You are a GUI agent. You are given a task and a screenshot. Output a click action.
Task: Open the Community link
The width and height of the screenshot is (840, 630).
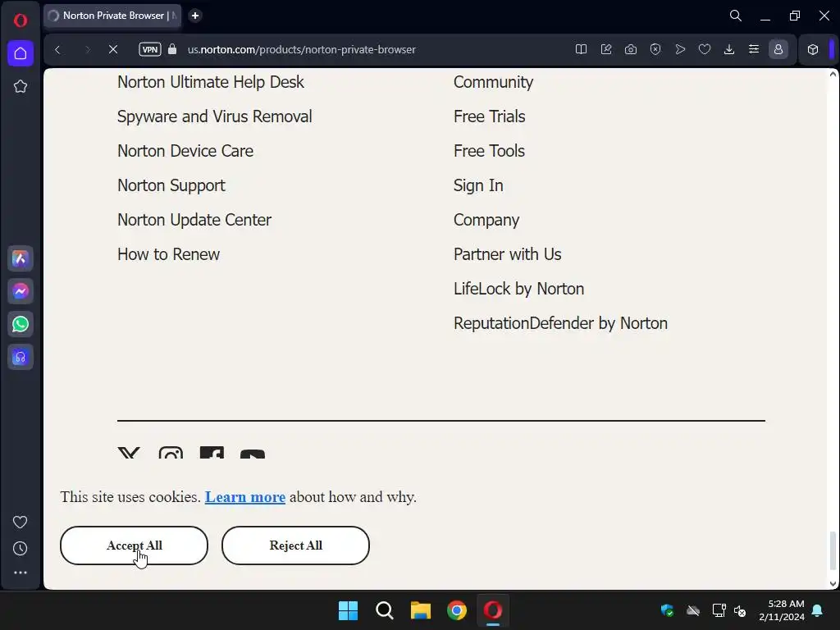coord(493,82)
